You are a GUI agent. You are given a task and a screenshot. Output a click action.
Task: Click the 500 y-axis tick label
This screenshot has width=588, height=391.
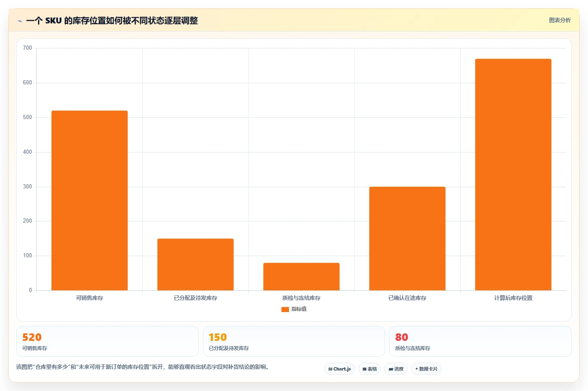click(28, 117)
